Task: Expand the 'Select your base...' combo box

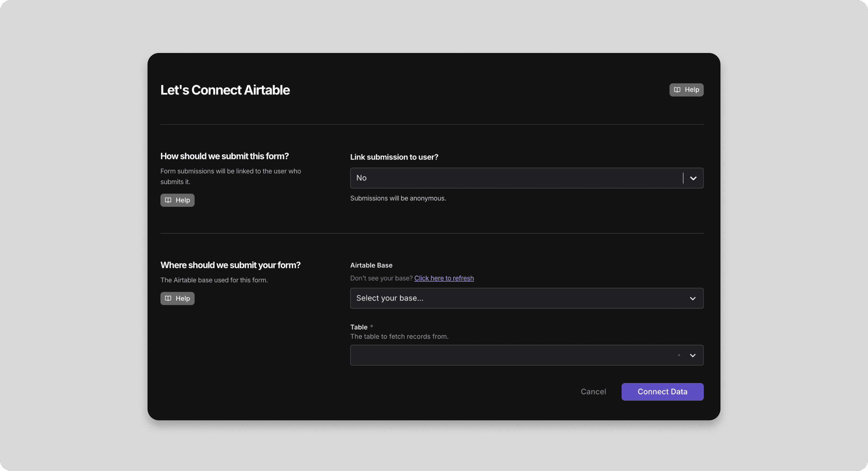Action: click(x=516, y=298)
